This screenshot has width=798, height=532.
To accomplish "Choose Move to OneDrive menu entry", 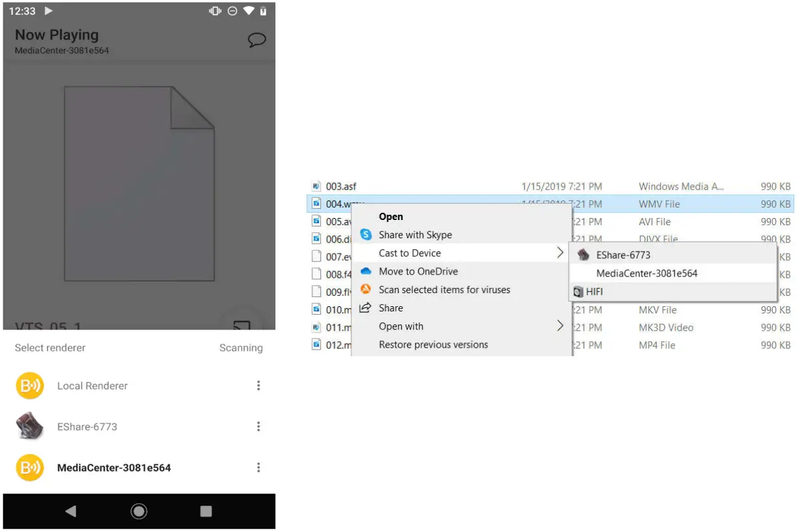I will (462, 271).
